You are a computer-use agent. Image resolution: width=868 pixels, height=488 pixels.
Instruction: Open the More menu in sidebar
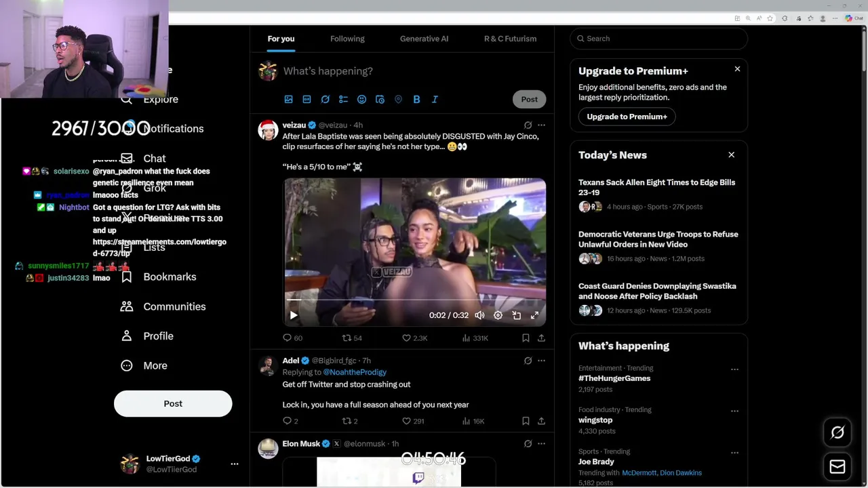click(x=144, y=366)
